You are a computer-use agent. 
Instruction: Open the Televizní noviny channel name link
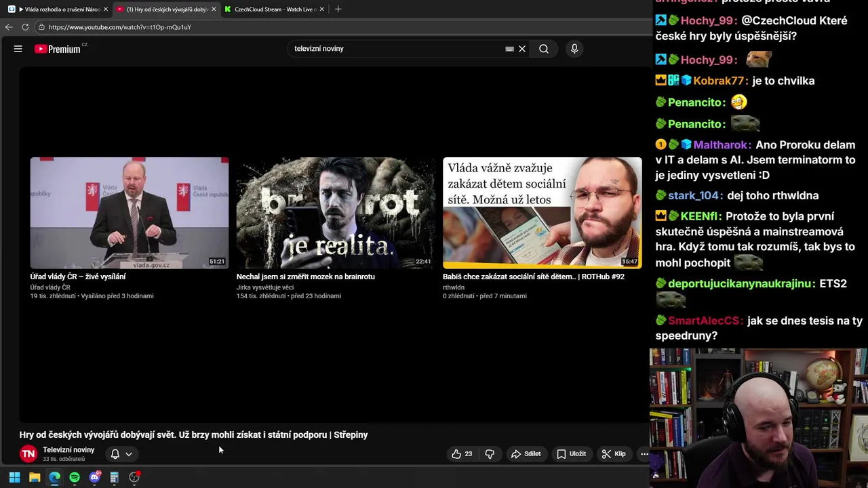(68, 450)
